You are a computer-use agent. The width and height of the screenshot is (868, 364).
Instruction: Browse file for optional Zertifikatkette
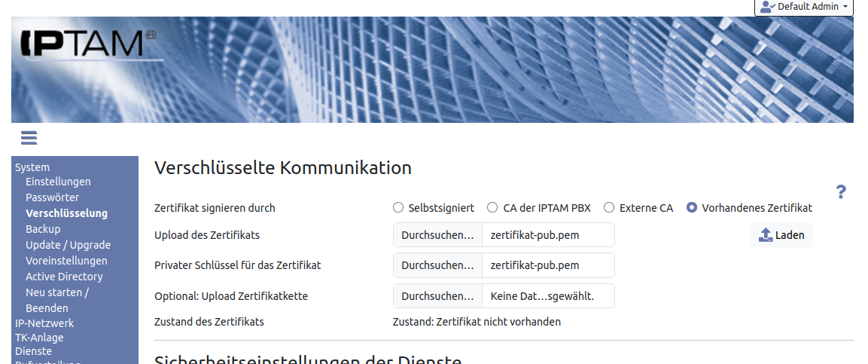pos(437,296)
